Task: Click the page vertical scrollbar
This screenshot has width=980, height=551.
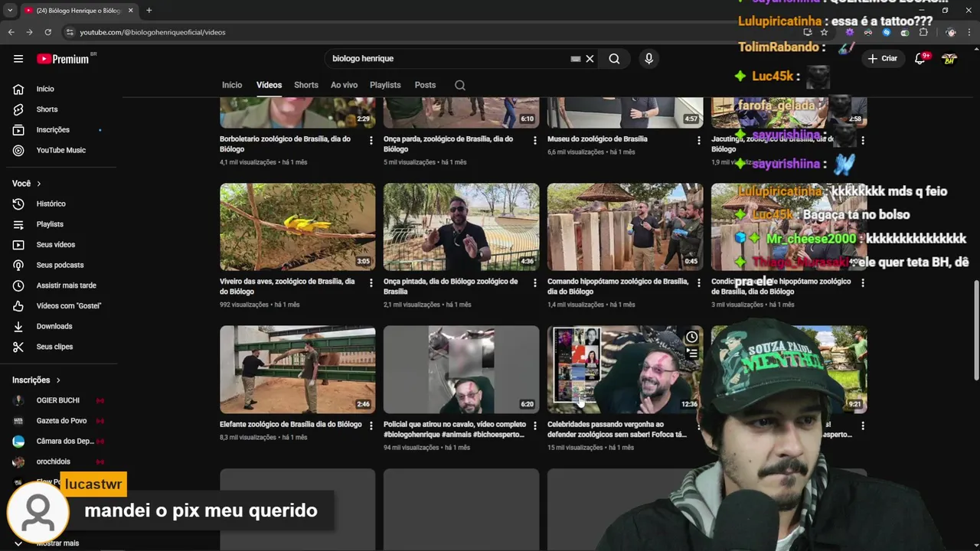Action: tap(975, 329)
